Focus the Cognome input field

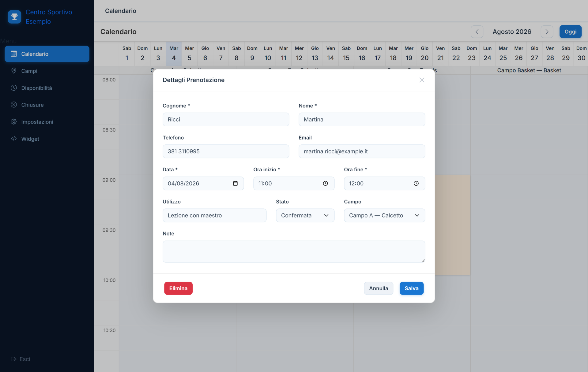point(226,119)
